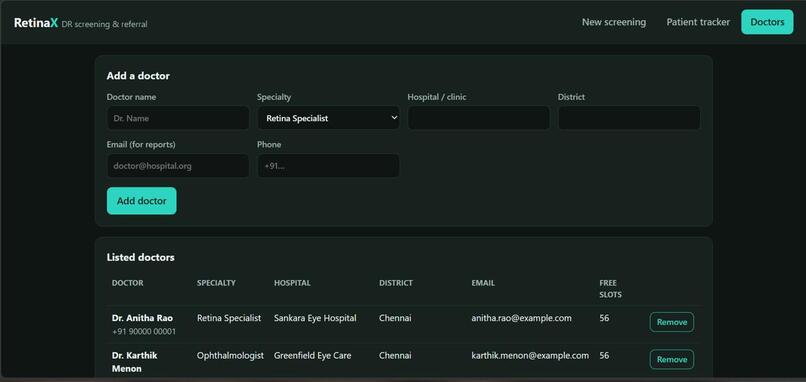
Task: Click email anitha.rao@example.com
Action: [x=521, y=318]
